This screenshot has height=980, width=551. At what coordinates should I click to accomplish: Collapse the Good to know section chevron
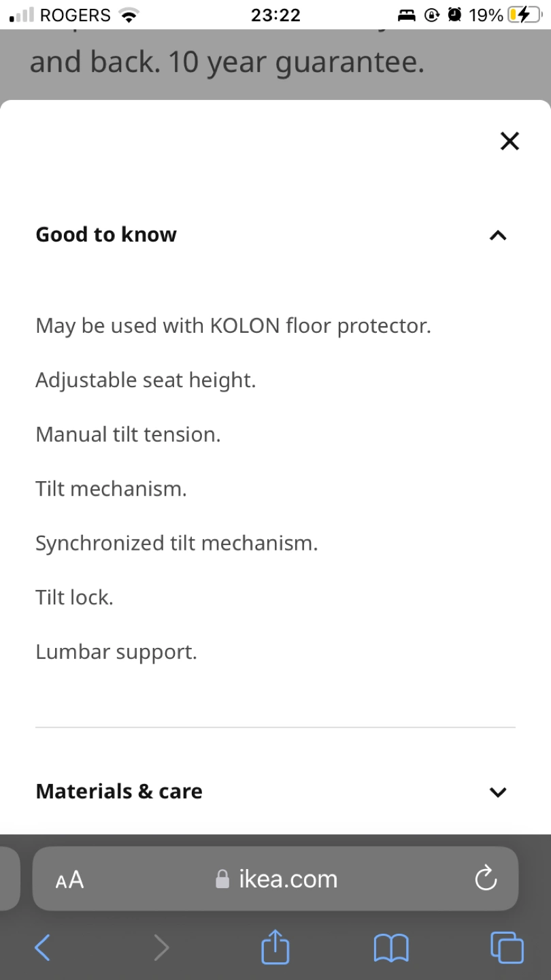pos(498,235)
